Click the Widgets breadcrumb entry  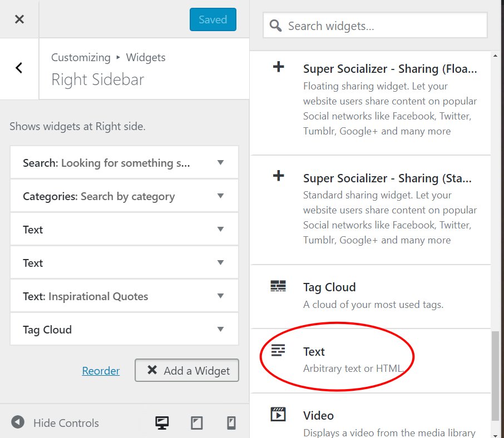tap(145, 57)
